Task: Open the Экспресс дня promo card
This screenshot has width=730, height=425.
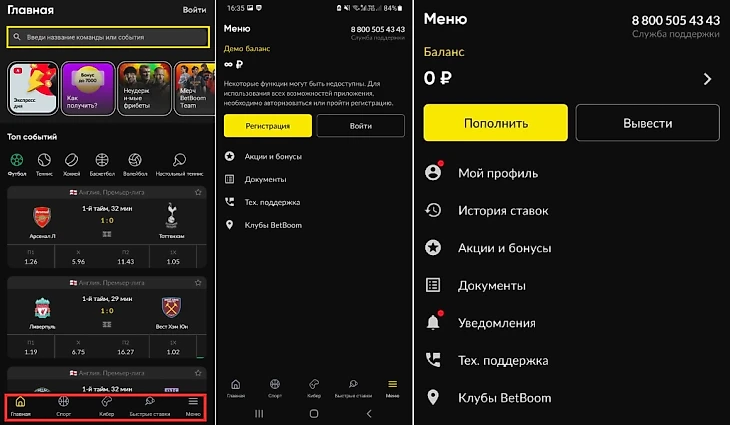Action: (33, 88)
